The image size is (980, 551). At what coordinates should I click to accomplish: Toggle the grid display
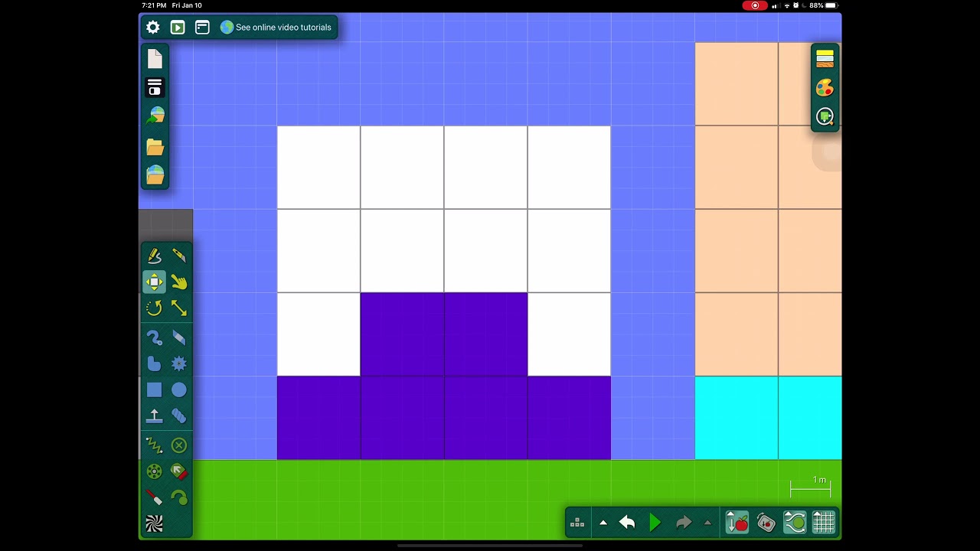pos(823,523)
